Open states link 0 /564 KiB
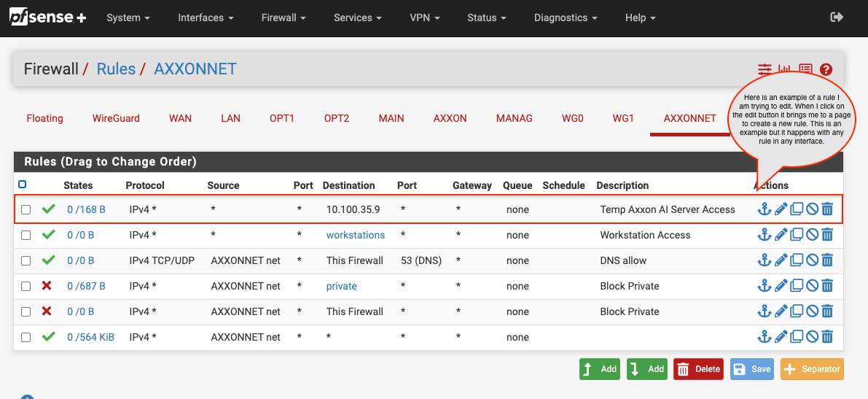The image size is (868, 399). pos(91,337)
